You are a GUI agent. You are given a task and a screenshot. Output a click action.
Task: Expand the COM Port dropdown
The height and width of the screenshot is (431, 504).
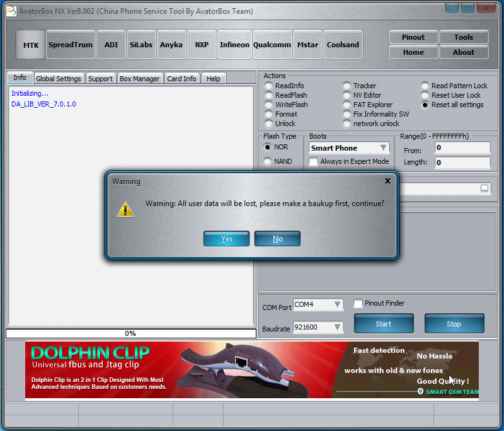[337, 304]
